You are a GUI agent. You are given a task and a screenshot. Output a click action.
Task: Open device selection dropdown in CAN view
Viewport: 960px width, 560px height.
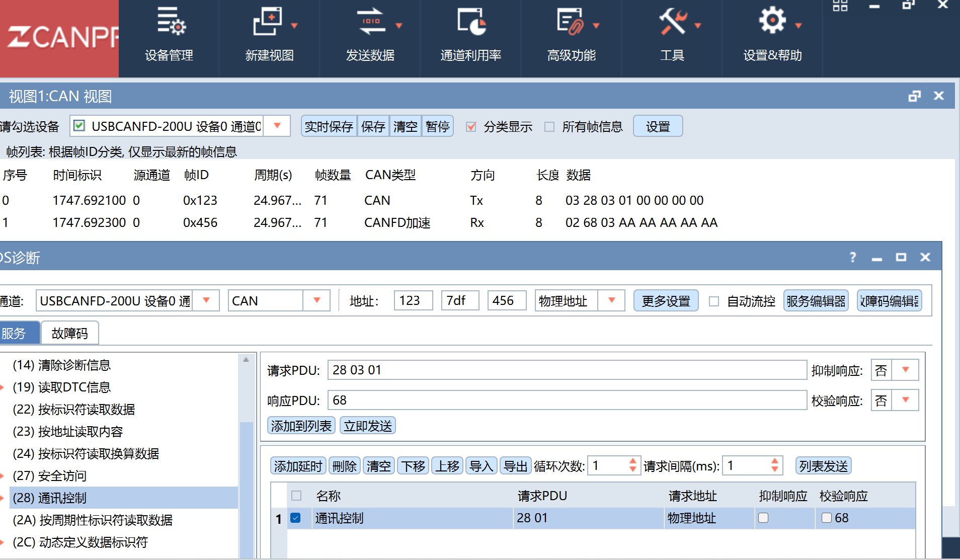(x=277, y=126)
